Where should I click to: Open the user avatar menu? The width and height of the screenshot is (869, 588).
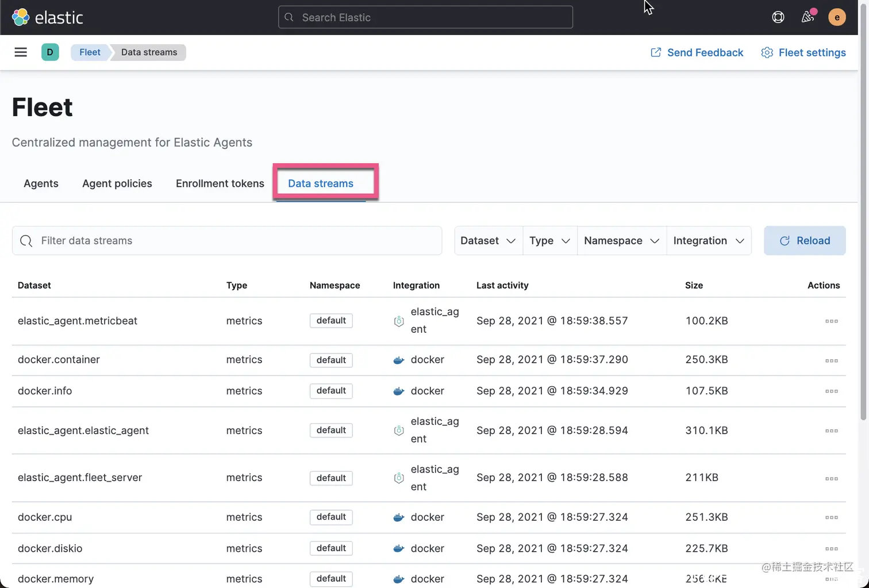click(837, 17)
